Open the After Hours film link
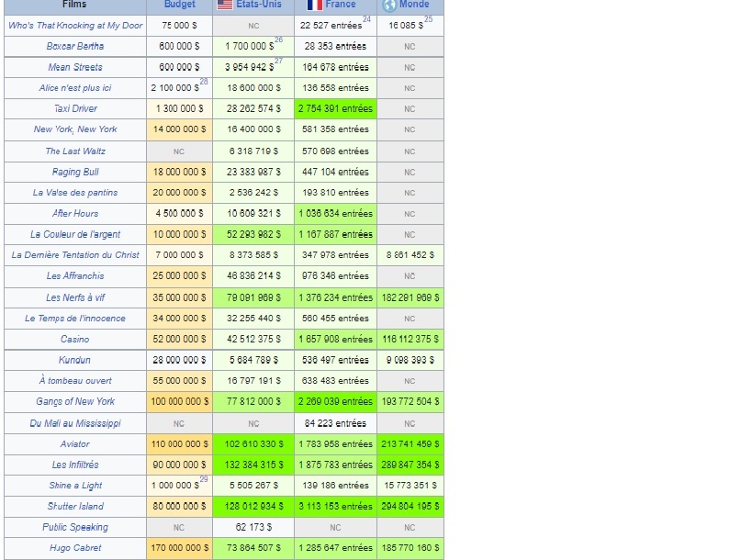This screenshot has height=560, width=752. click(x=75, y=213)
